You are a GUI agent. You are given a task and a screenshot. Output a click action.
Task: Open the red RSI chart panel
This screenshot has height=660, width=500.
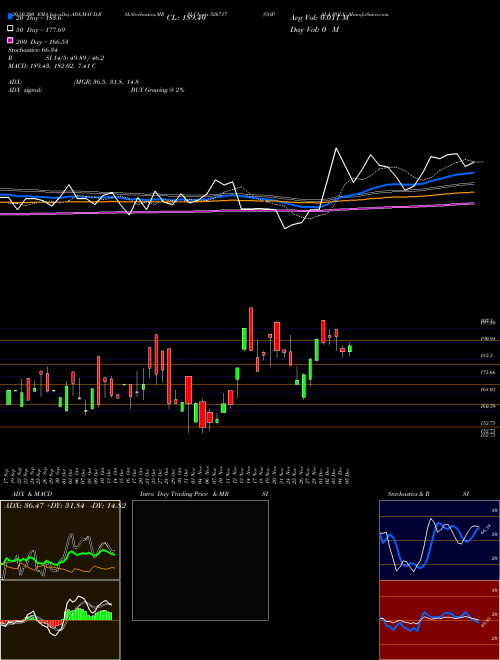tap(439, 620)
